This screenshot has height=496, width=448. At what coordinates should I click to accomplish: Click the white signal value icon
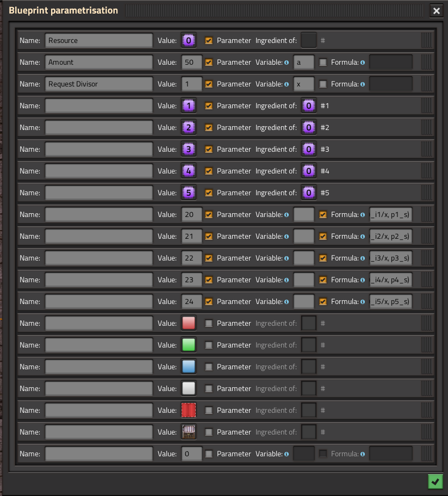[189, 389]
